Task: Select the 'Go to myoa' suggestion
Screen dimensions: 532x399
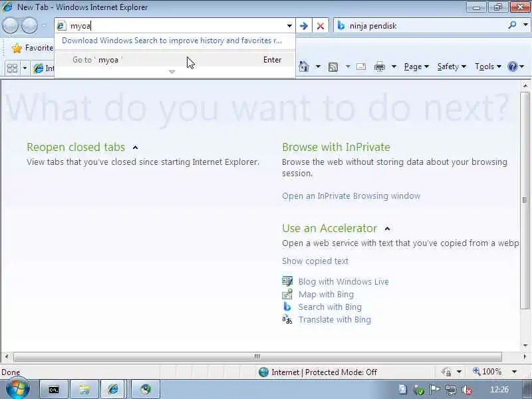Action: pyautogui.click(x=175, y=60)
